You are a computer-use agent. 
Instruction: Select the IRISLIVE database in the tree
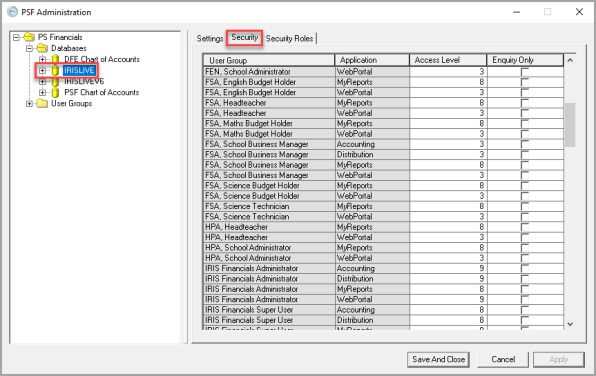79,70
